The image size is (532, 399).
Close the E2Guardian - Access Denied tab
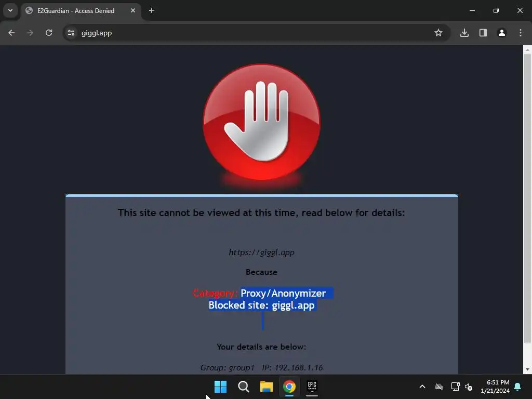coord(133,10)
